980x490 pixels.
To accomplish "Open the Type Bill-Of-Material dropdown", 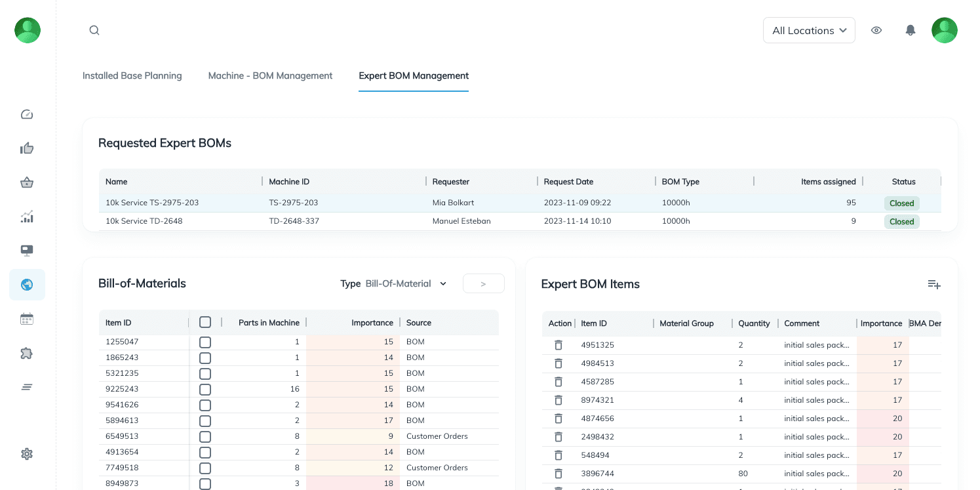I will tap(406, 283).
